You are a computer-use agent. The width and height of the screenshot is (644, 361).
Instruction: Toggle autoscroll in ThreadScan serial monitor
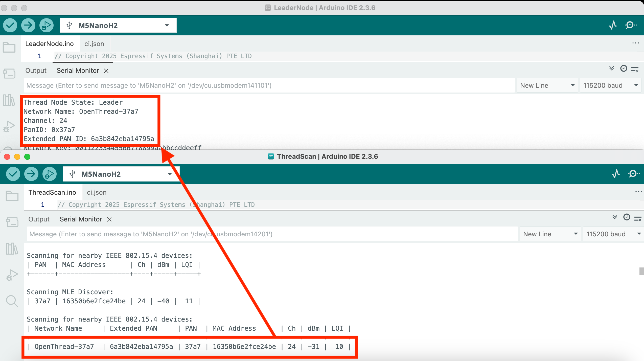(x=615, y=217)
